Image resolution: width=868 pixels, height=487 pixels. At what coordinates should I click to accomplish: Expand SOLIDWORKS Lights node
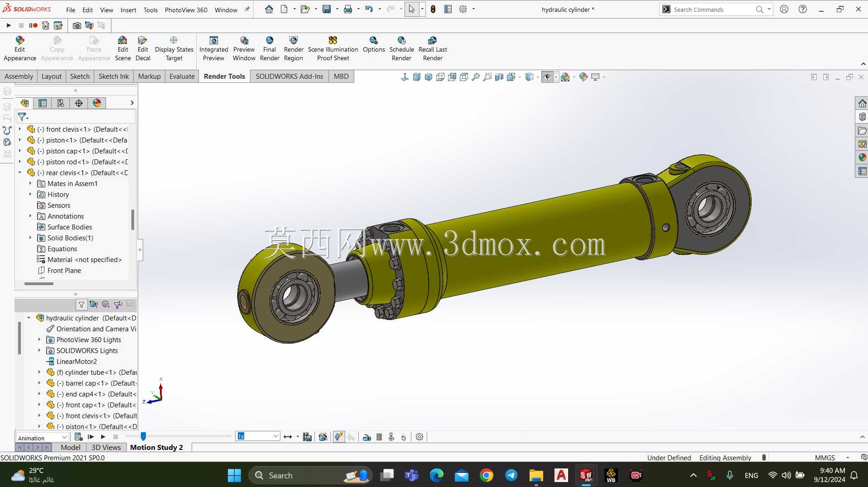pyautogui.click(x=39, y=351)
